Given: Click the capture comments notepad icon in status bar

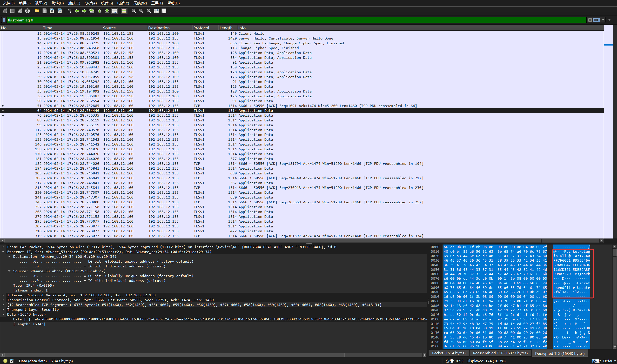Looking at the screenshot, I should pyautogui.click(x=12, y=361).
